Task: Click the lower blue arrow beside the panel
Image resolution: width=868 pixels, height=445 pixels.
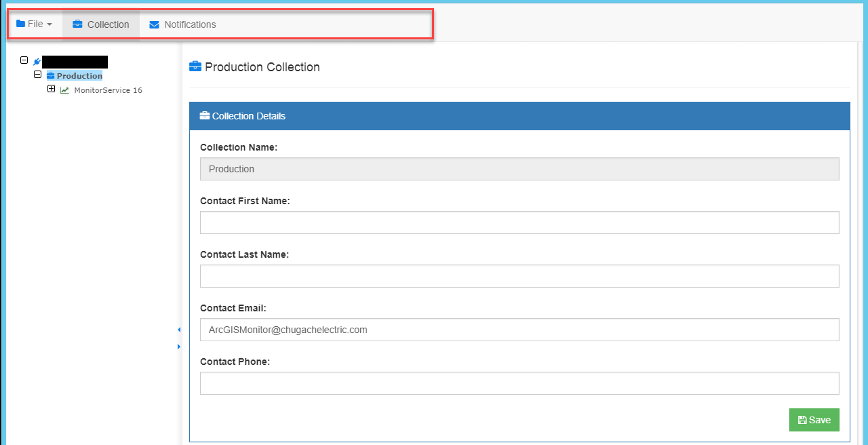Action: pyautogui.click(x=178, y=346)
